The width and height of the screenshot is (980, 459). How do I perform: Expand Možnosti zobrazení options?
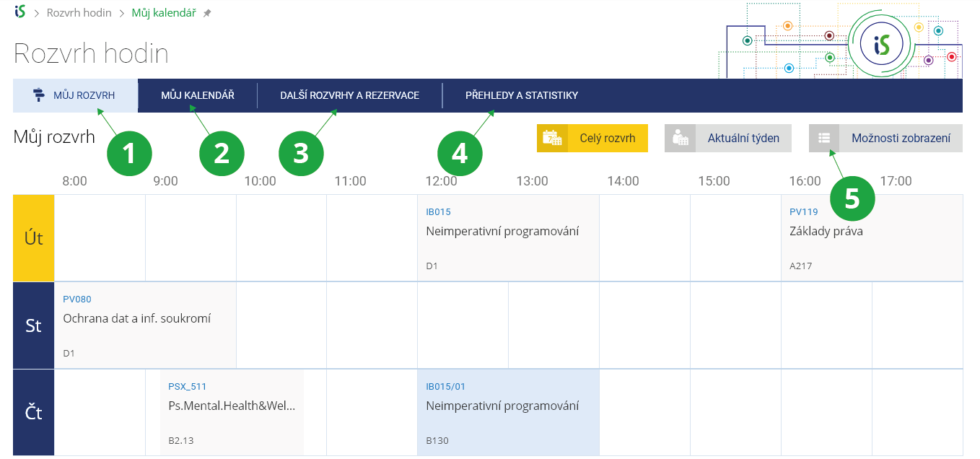[x=900, y=138]
